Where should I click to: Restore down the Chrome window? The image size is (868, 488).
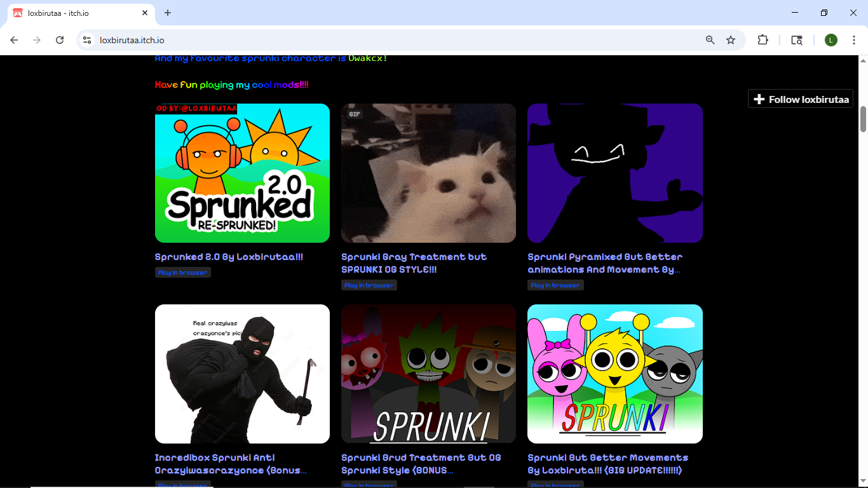[824, 13]
